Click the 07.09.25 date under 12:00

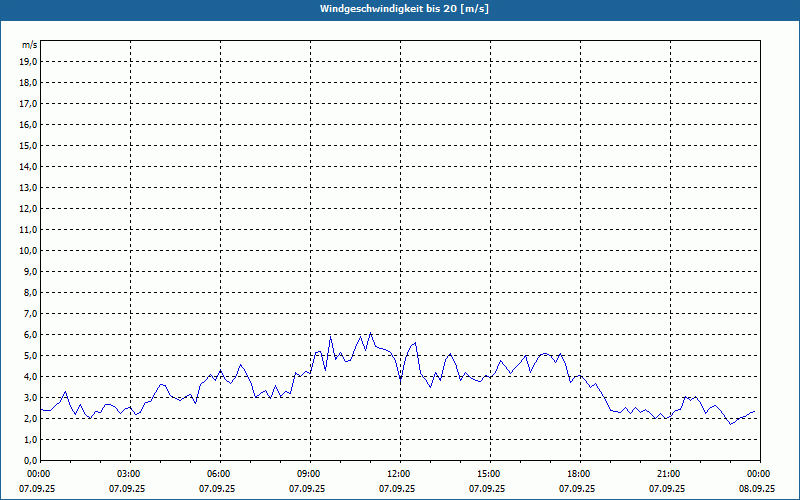(399, 489)
